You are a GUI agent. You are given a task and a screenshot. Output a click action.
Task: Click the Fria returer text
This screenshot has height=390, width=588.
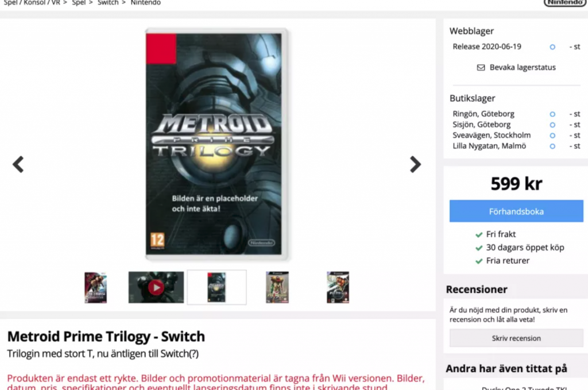508,261
